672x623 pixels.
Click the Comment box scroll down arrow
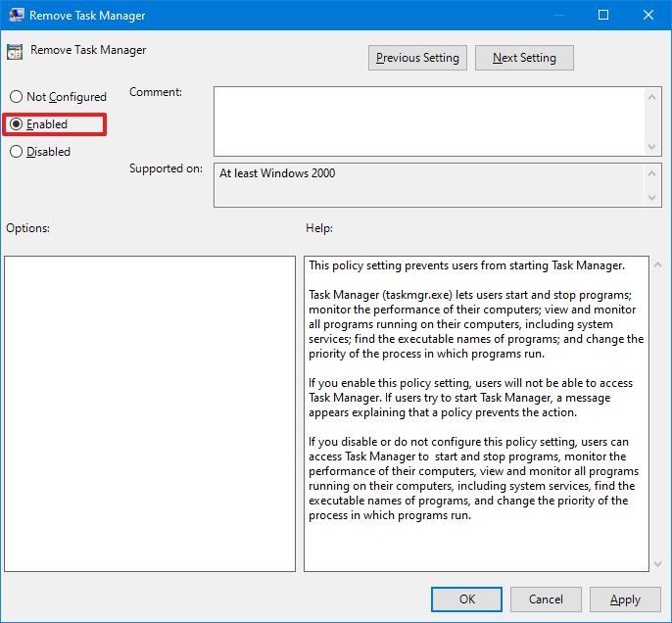pos(651,147)
